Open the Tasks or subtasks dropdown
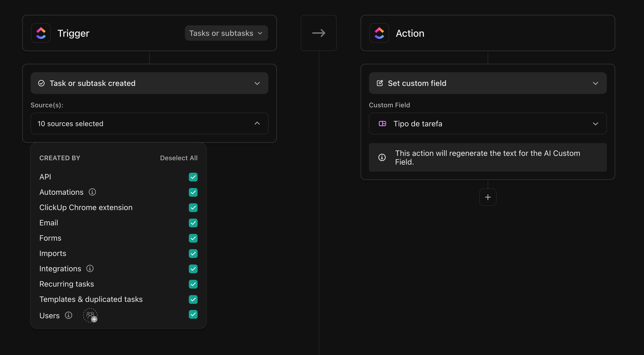 coord(226,33)
